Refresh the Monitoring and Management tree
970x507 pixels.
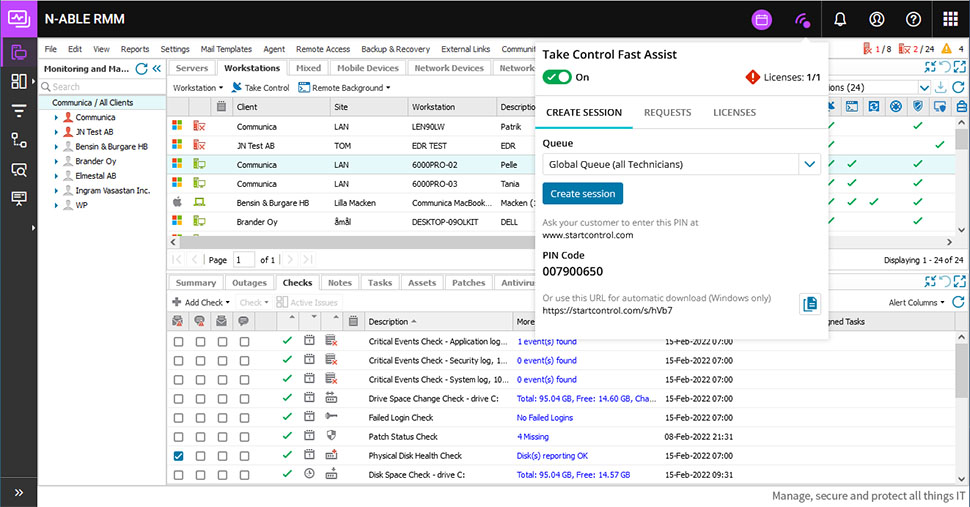(141, 69)
